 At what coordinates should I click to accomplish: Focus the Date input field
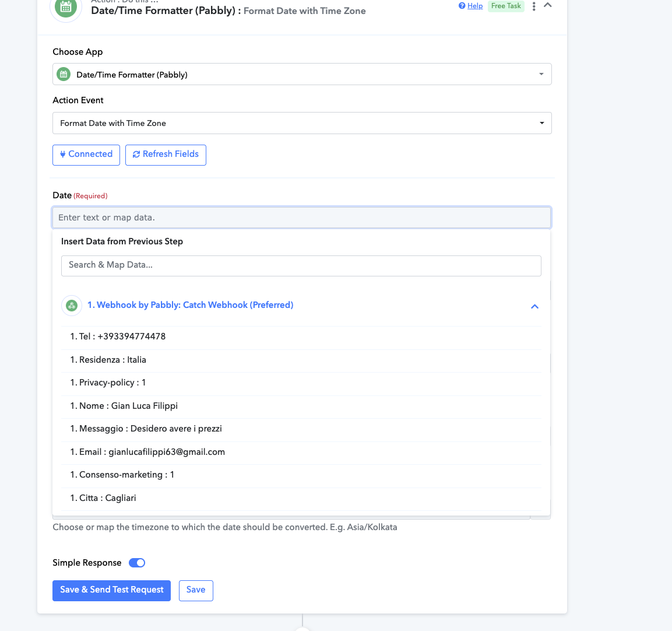[301, 218]
